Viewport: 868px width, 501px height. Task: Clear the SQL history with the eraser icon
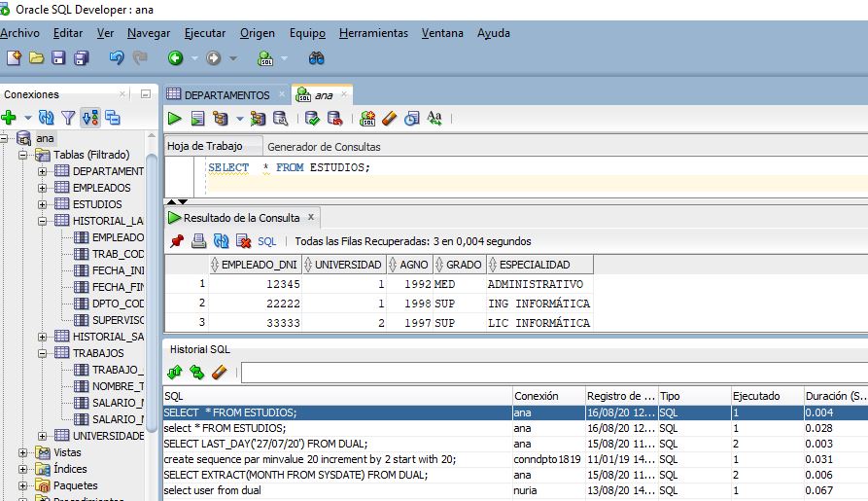pos(220,372)
